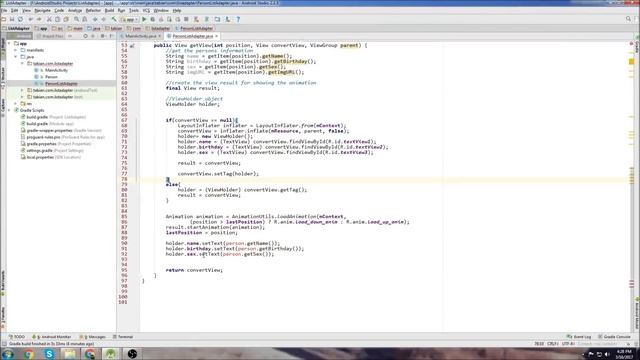640x360 pixels.
Task: Expand the res folder
Action: coord(16,104)
